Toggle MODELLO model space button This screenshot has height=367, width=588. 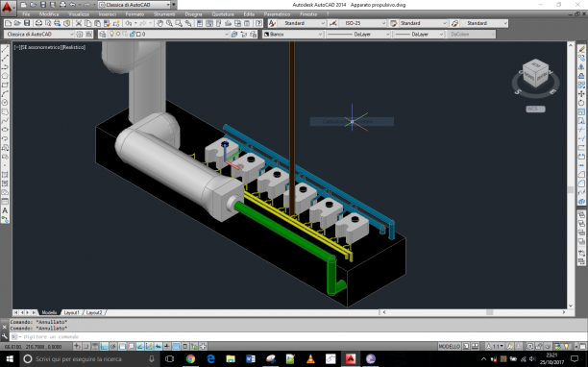pyautogui.click(x=450, y=347)
